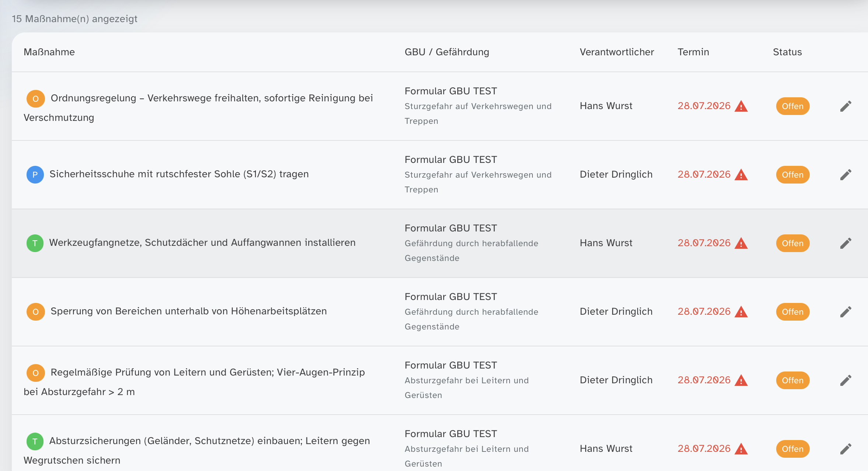Click Verantwortlicher column header
This screenshot has width=868, height=471.
617,52
